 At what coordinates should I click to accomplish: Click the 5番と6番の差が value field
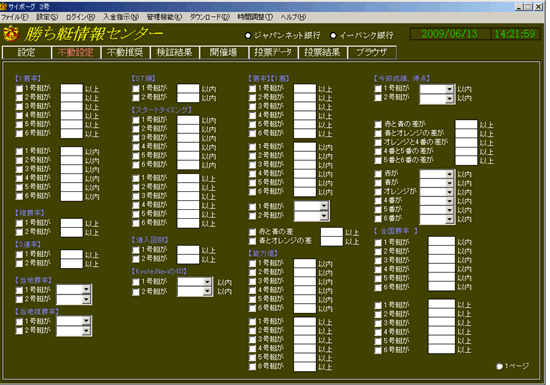point(466,161)
